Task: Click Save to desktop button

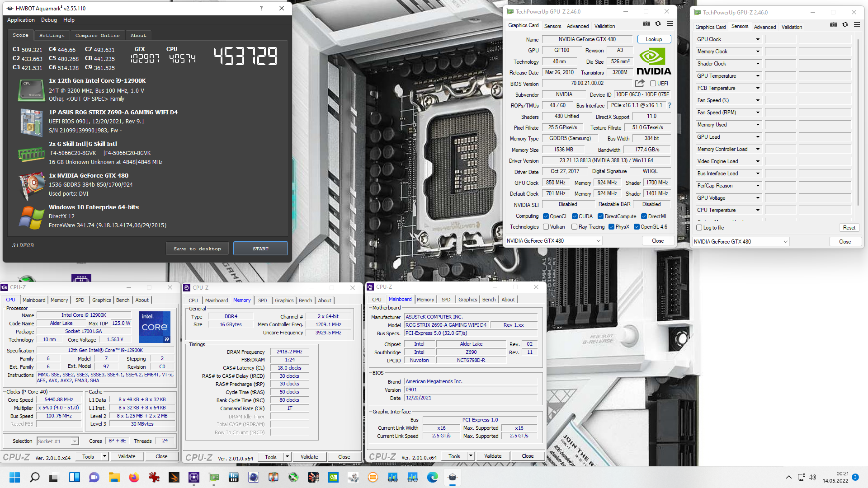Action: (x=197, y=249)
